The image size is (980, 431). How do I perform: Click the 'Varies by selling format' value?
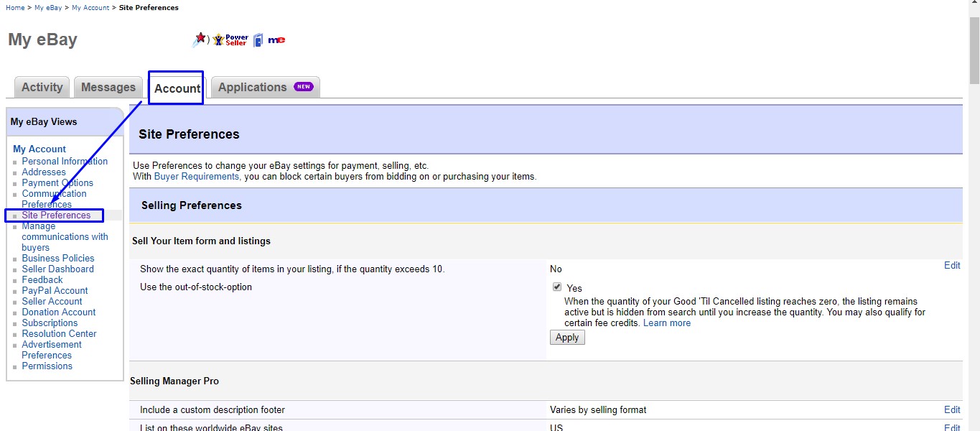pos(598,409)
